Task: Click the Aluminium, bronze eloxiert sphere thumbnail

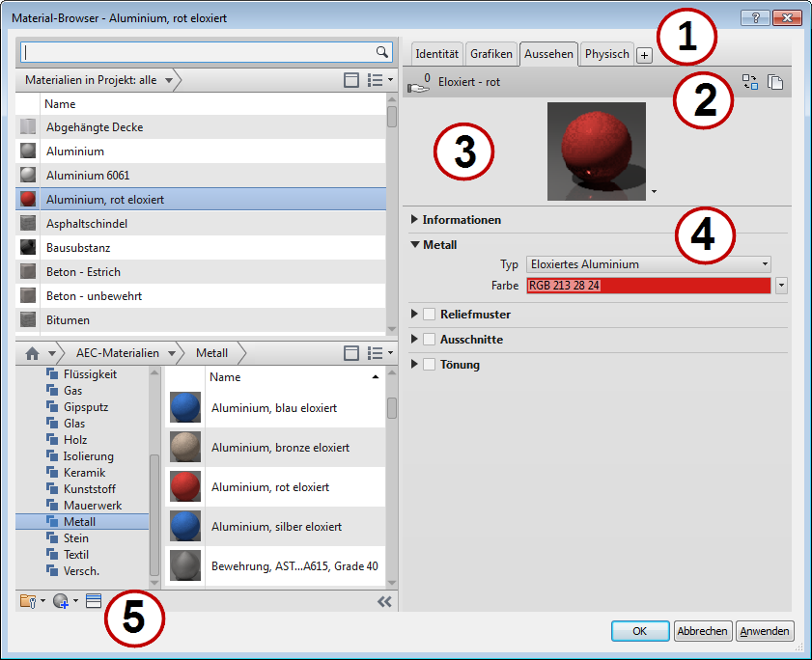Action: pos(184,448)
